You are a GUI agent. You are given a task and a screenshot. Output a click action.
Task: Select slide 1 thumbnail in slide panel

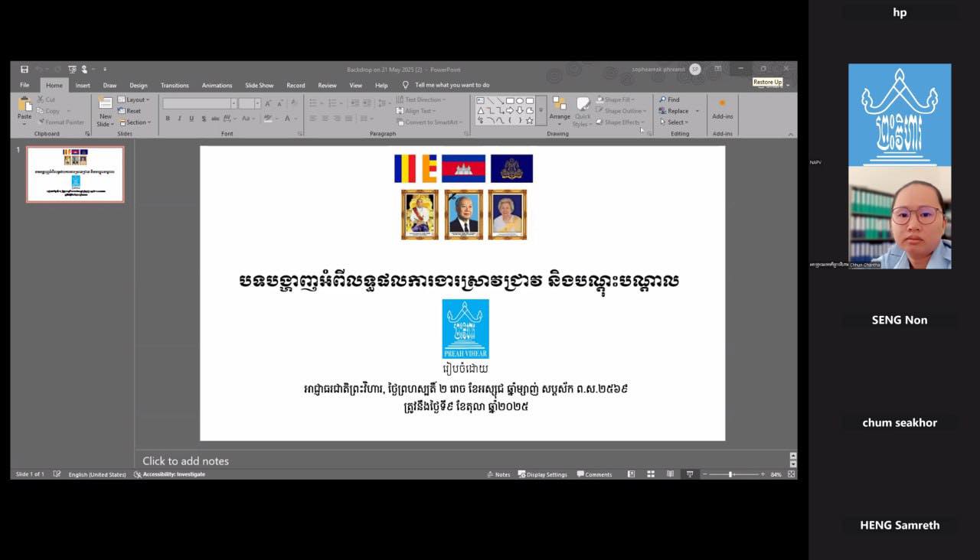click(x=75, y=174)
